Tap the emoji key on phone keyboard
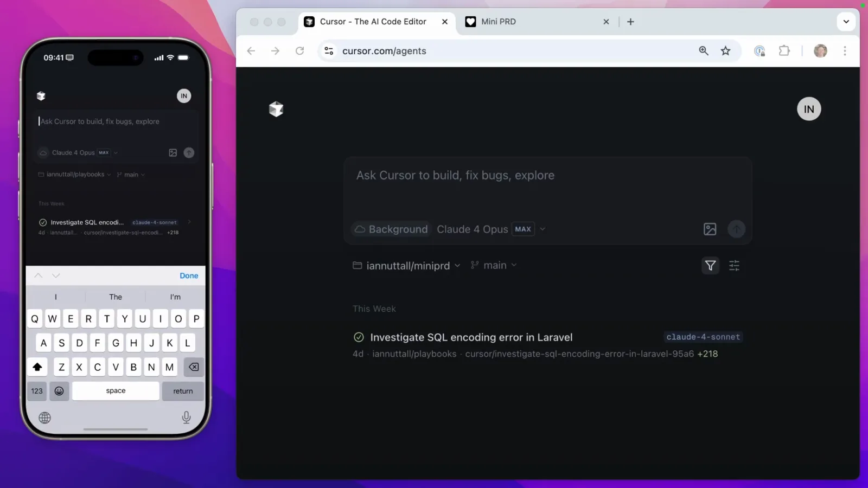 coord(59,391)
